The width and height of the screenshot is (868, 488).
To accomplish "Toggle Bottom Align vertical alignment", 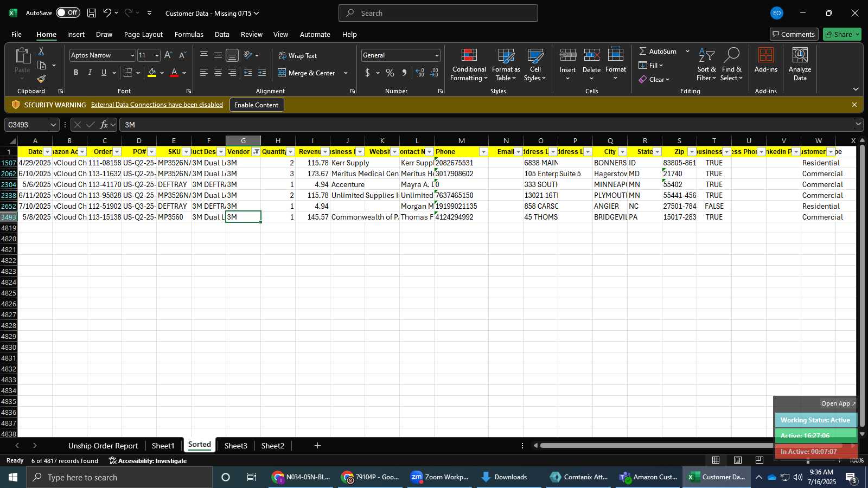I will pyautogui.click(x=232, y=55).
